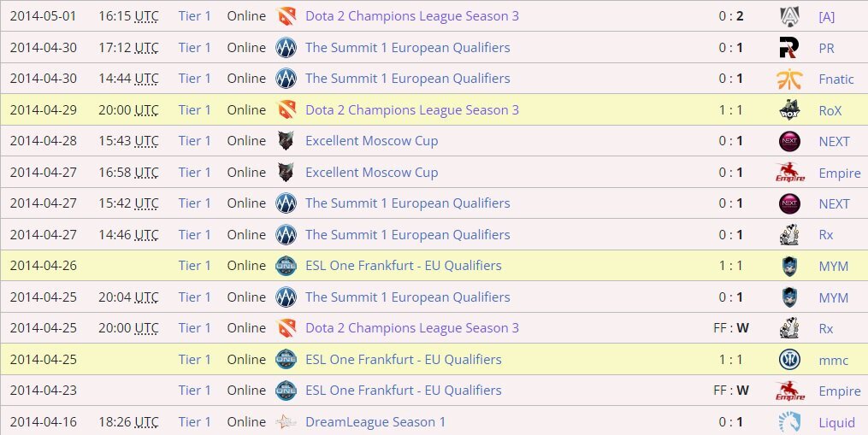Click the mmc team round logo

789,359
